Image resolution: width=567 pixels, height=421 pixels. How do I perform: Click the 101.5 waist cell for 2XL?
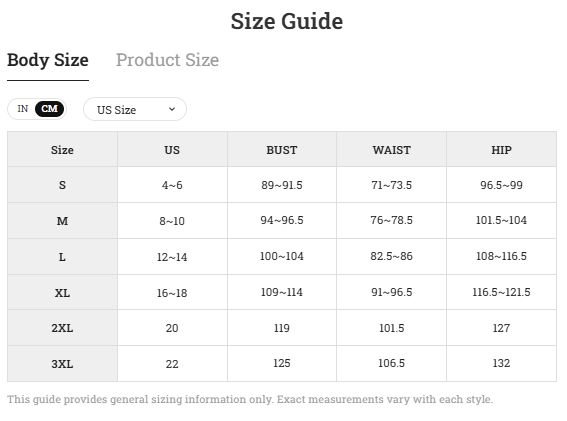[392, 328]
